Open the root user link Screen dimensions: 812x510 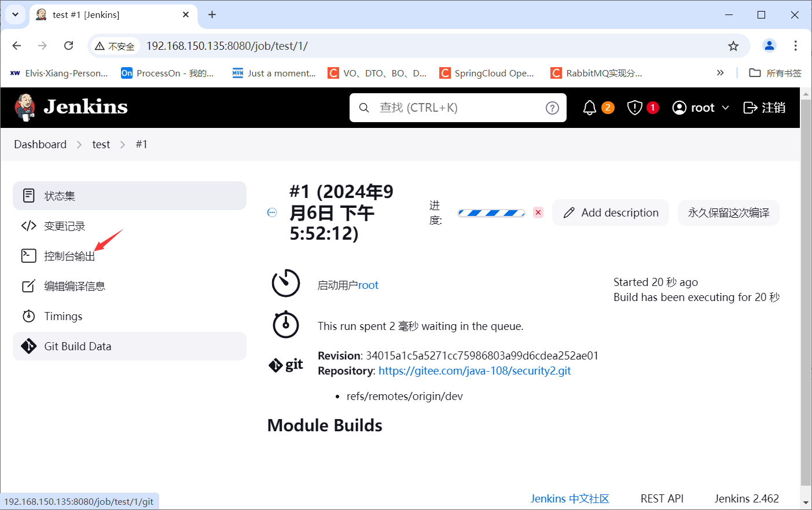(x=368, y=285)
